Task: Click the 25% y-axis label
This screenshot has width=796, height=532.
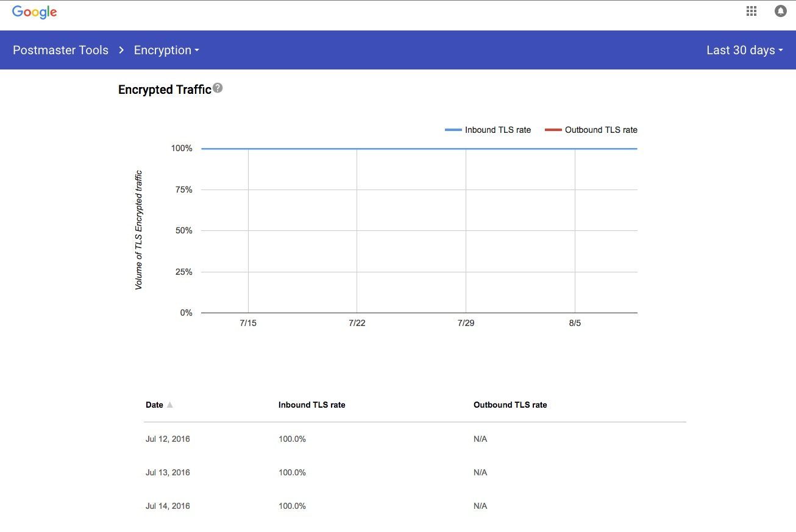Action: tap(184, 272)
